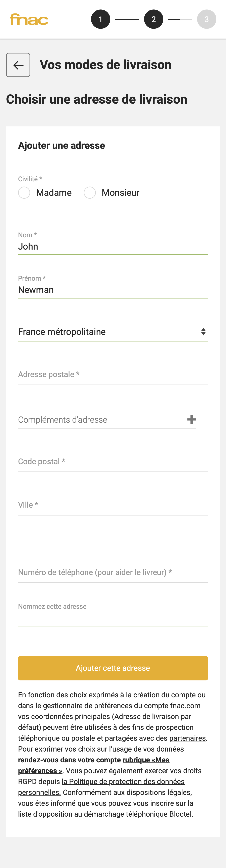This screenshot has height=868, width=226.
Task: Open la Politique de protection des données link
Action: (123, 781)
